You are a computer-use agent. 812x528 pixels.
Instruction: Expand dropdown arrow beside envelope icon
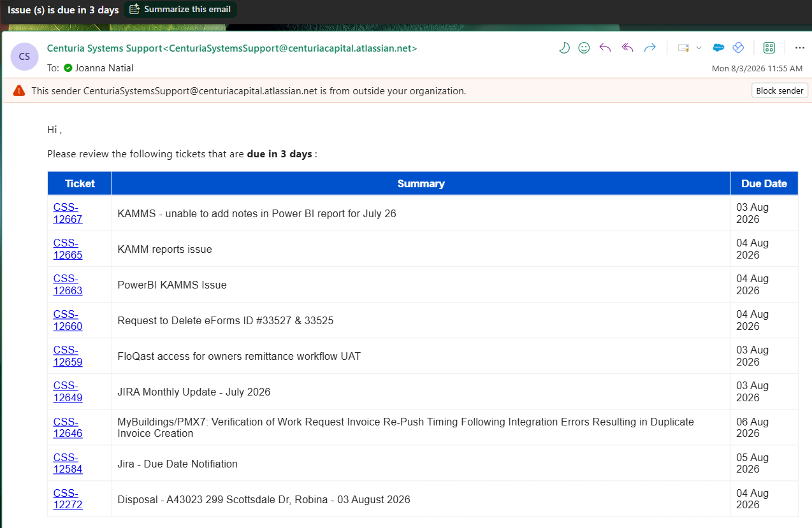tap(699, 48)
